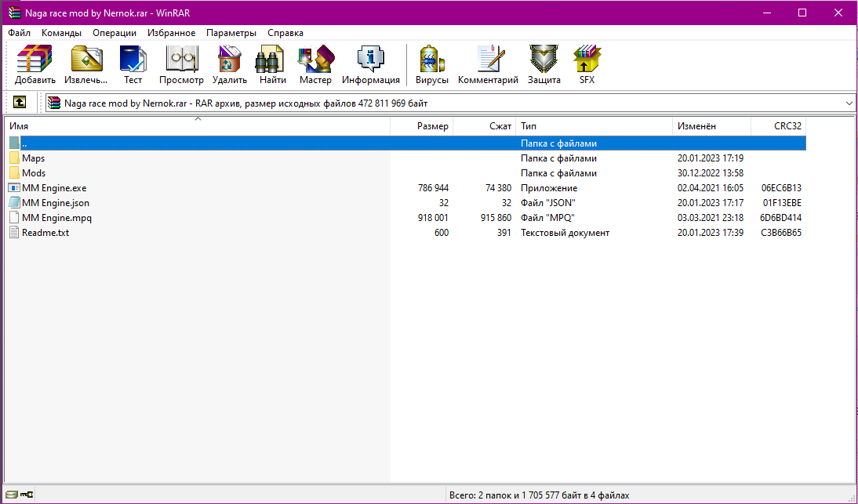Click the packed size 915 860
Screen dimensions: 858x504
click(496, 218)
